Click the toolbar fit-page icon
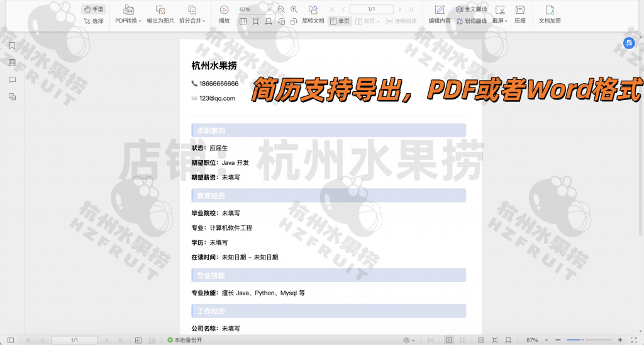Screen dimensions: 644x345 tap(256, 21)
